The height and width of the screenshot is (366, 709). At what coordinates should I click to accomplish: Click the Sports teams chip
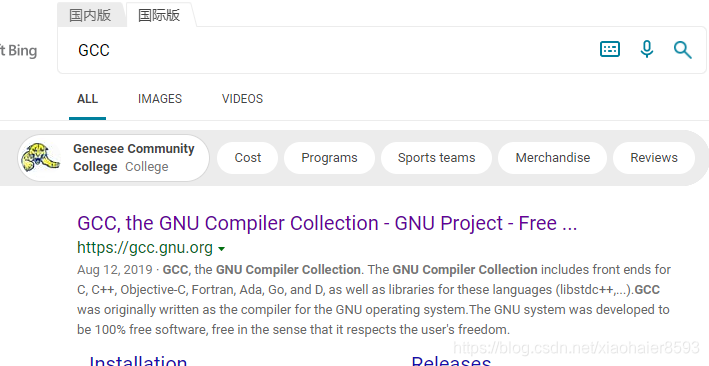pos(436,158)
